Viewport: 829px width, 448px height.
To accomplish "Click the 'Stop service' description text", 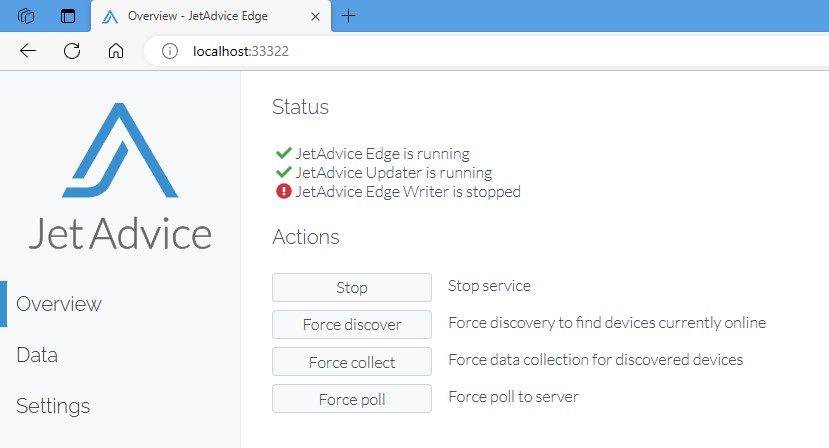I will coord(489,286).
